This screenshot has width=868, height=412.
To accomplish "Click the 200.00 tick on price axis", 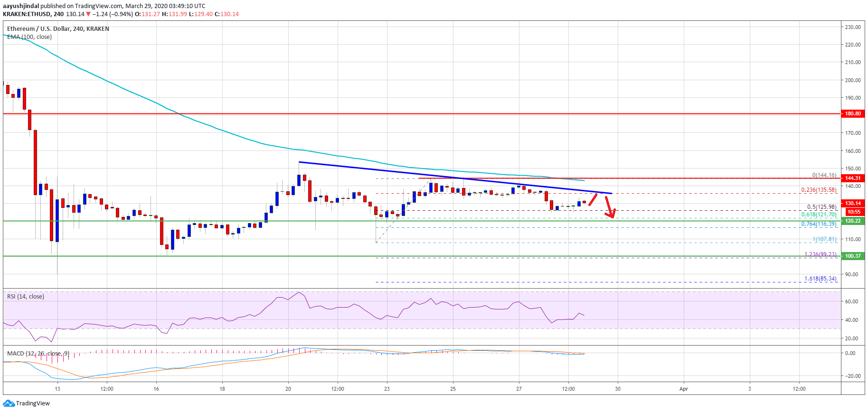I will pyautogui.click(x=853, y=80).
